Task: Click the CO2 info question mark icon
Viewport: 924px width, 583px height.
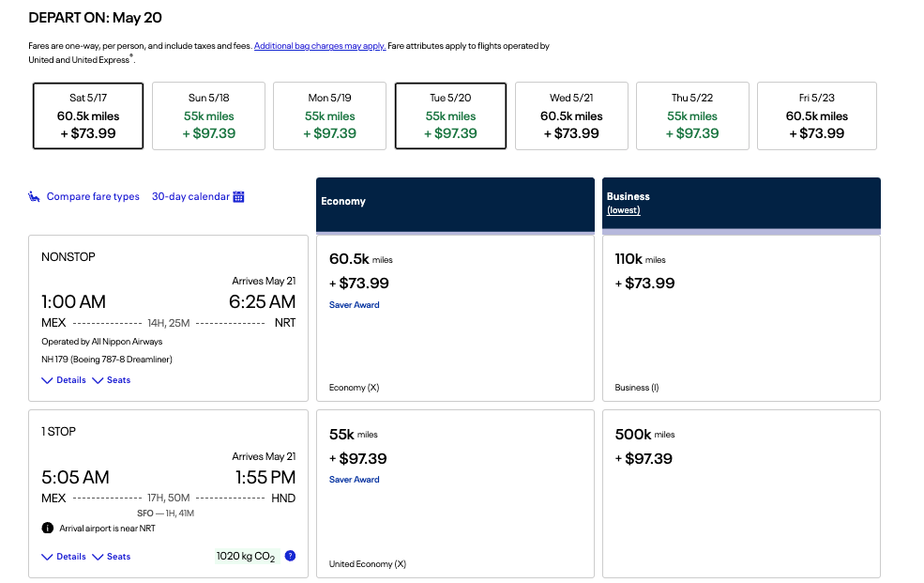Action: (290, 556)
